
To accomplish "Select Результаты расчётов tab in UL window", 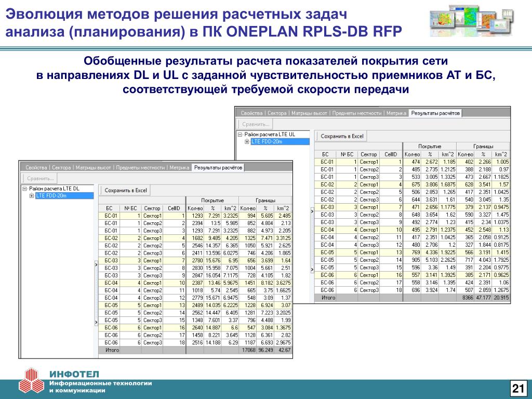I will (x=435, y=113).
